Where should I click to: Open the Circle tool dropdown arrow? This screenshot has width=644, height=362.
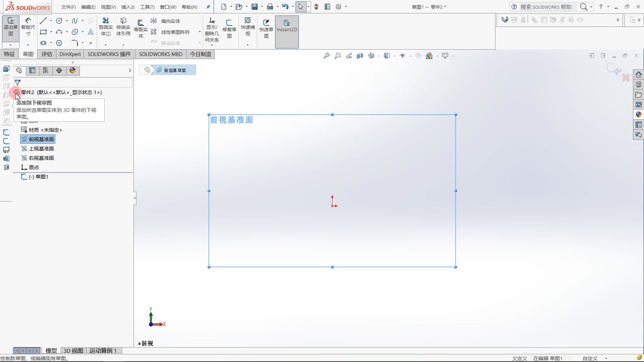point(66,21)
